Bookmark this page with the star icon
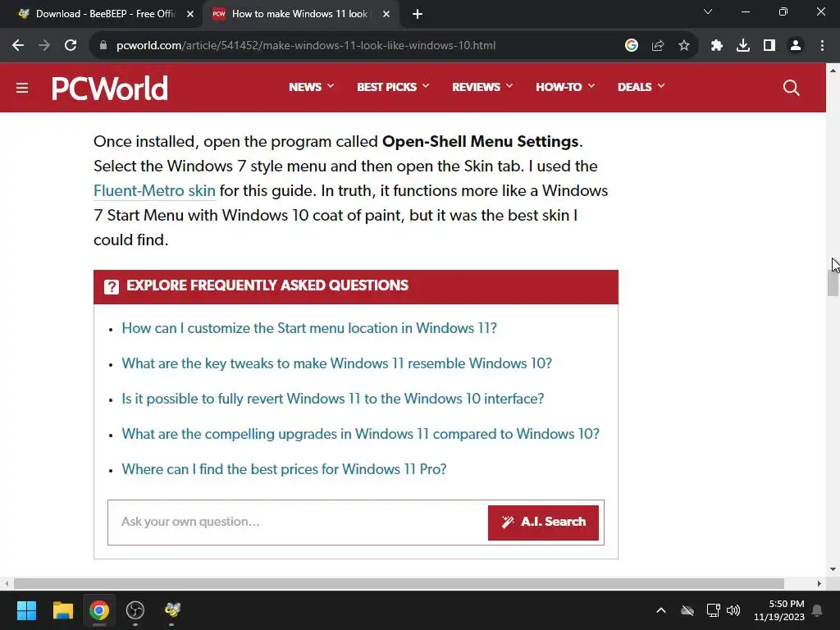 click(x=684, y=46)
